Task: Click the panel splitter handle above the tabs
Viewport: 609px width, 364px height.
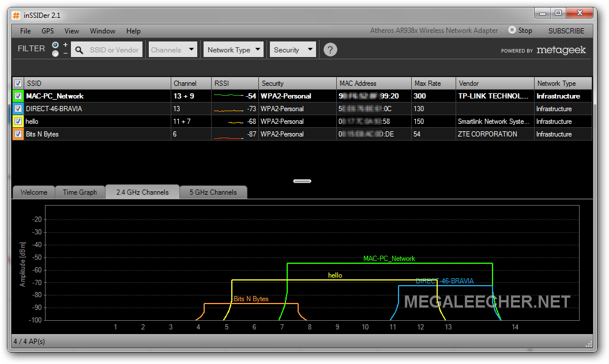Action: 302,181
